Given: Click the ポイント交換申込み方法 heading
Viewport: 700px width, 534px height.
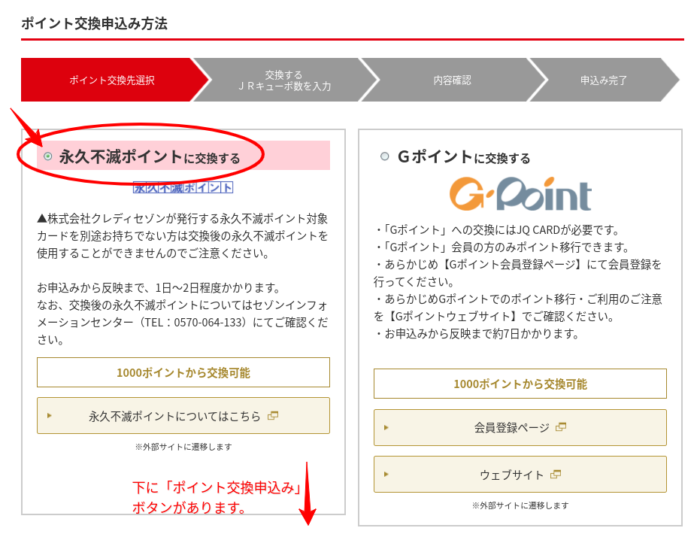Looking at the screenshot, I should 94,23.
